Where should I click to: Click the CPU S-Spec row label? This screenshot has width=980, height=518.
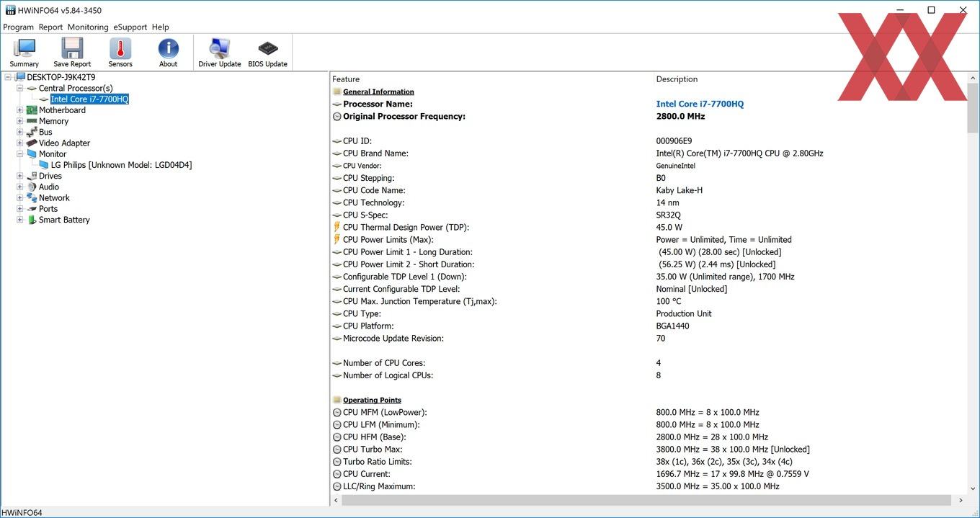click(365, 215)
